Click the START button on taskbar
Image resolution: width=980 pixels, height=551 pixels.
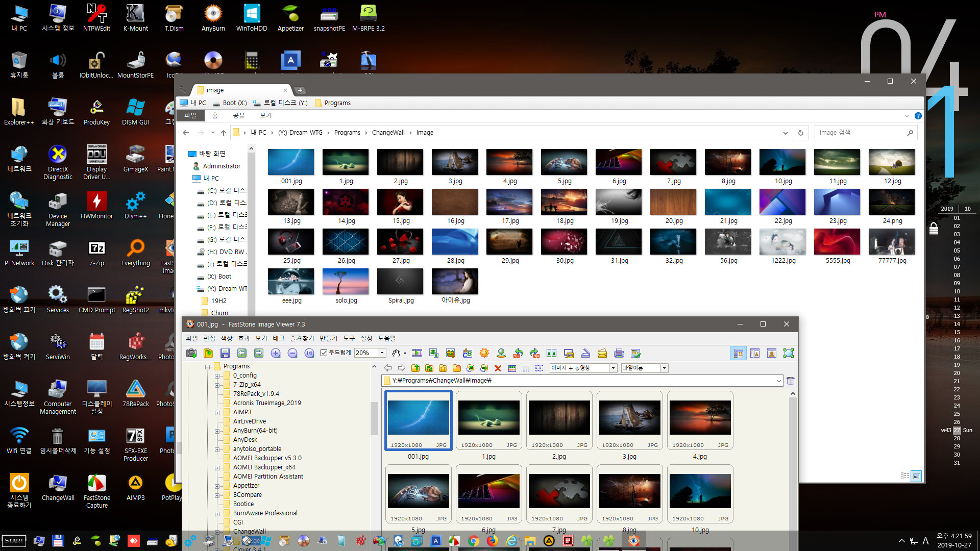tap(14, 541)
